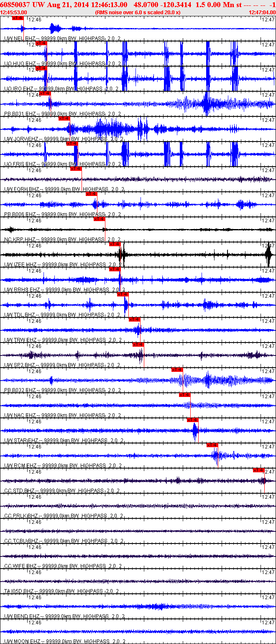
Task: Click the red pick flag on UO FRIS trace
Action: coord(72,144)
